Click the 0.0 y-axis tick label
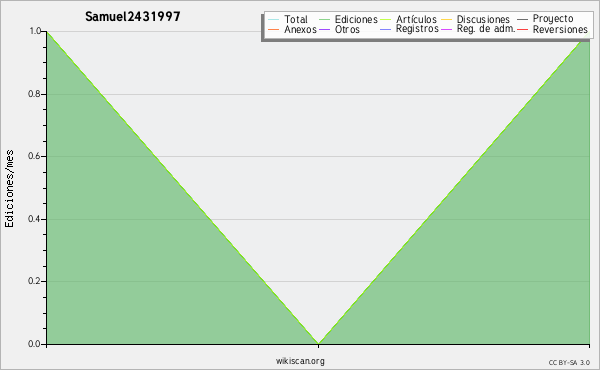Screen dimensions: 600x370 (x=35, y=344)
